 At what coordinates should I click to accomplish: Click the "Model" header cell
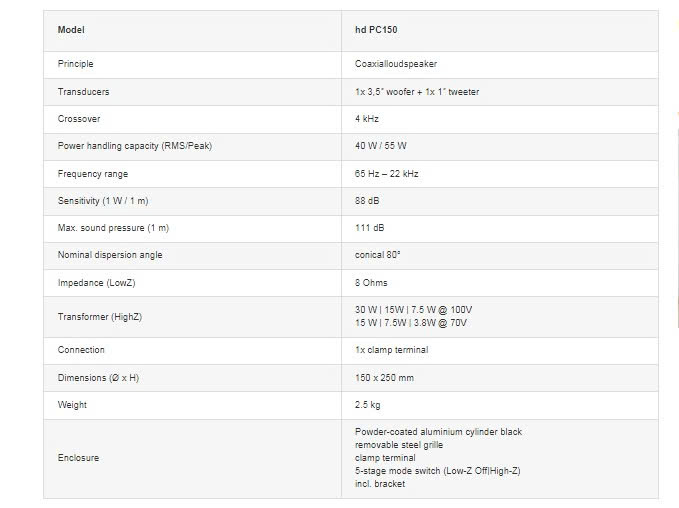tap(71, 30)
